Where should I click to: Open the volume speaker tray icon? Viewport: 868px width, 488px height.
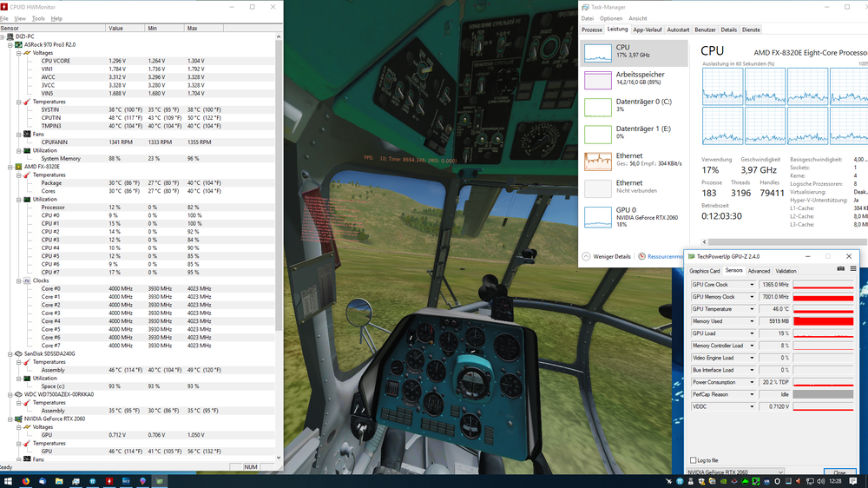tap(820, 481)
